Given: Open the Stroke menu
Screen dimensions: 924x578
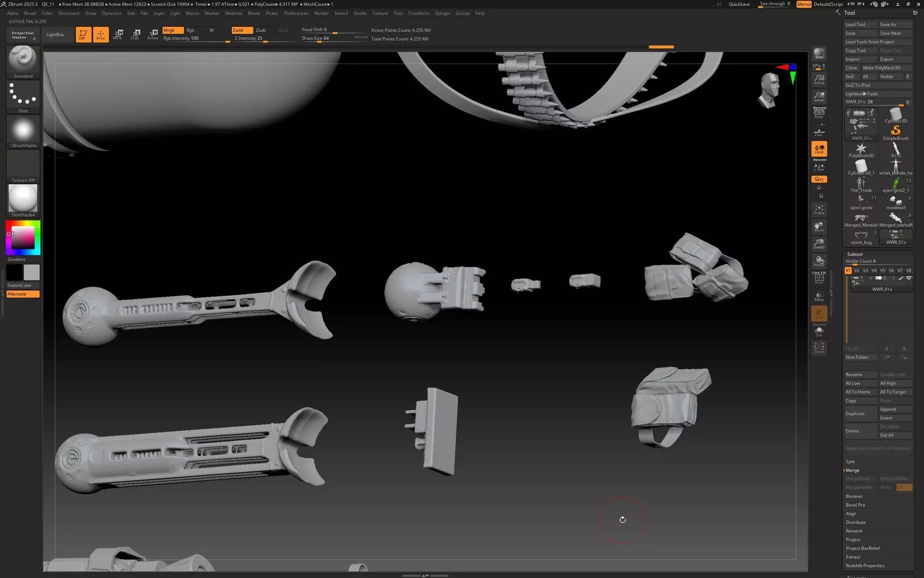Looking at the screenshot, I should (x=359, y=13).
